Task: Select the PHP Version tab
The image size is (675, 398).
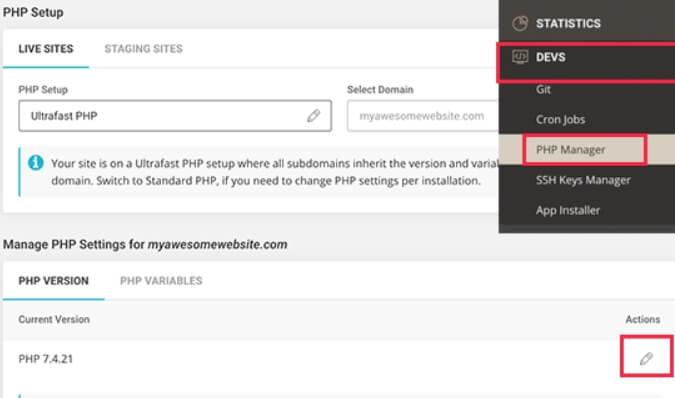Action: click(x=53, y=281)
